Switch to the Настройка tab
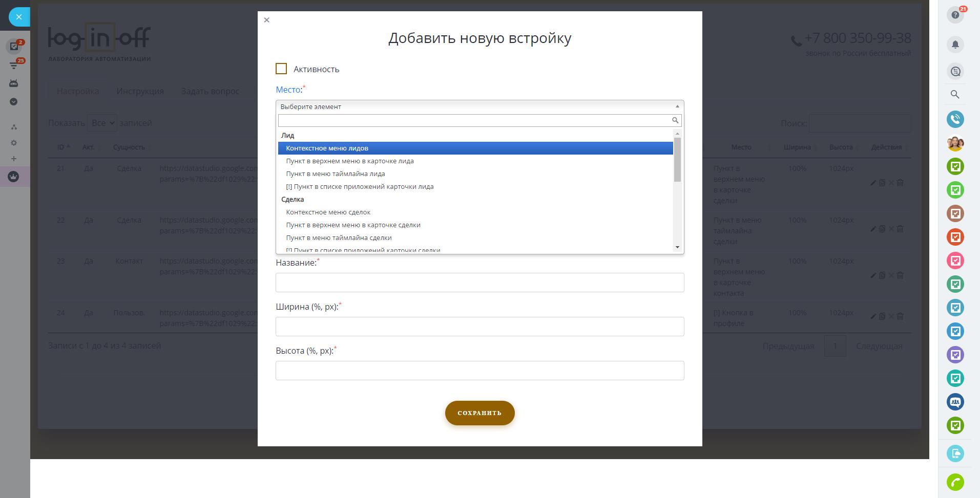980x498 pixels. pos(78,91)
